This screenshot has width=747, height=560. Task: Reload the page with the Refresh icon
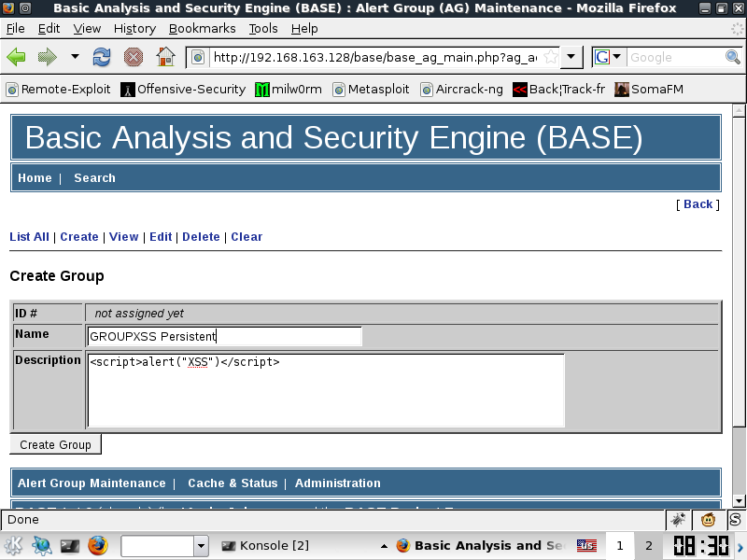(102, 57)
